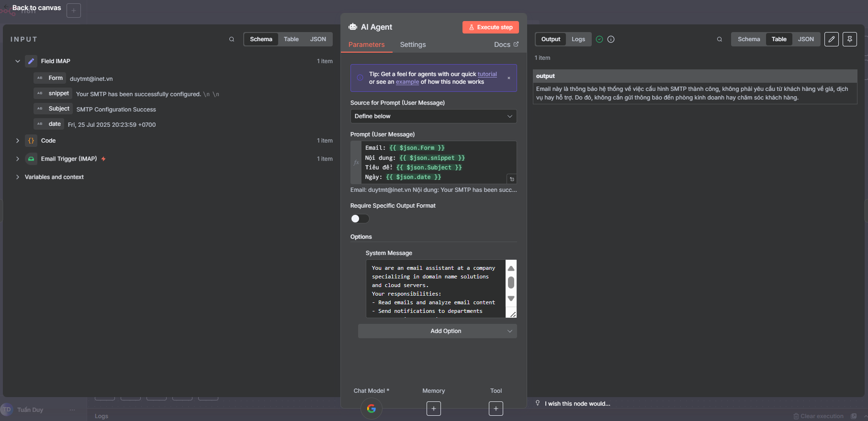Viewport: 868px width, 421px height.
Task: Click the lightbulb feedback icon
Action: 538,403
